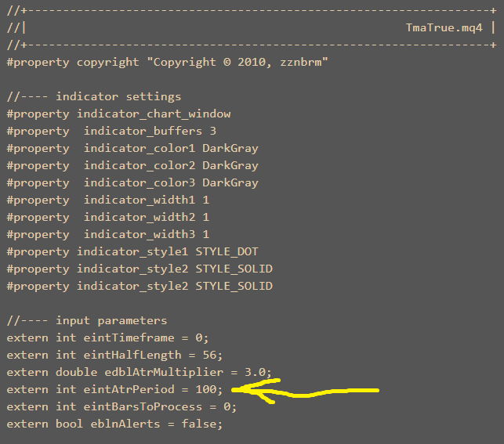
Task: Click indicator_width1 property name
Action: pos(140,200)
